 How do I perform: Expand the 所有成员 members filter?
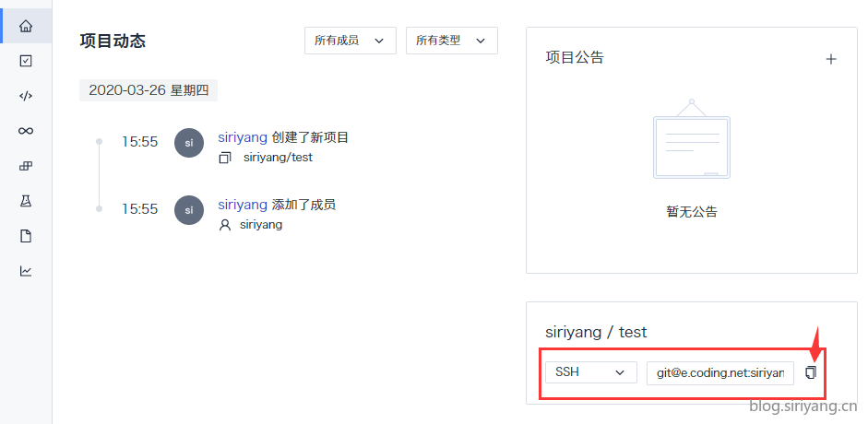(x=351, y=41)
